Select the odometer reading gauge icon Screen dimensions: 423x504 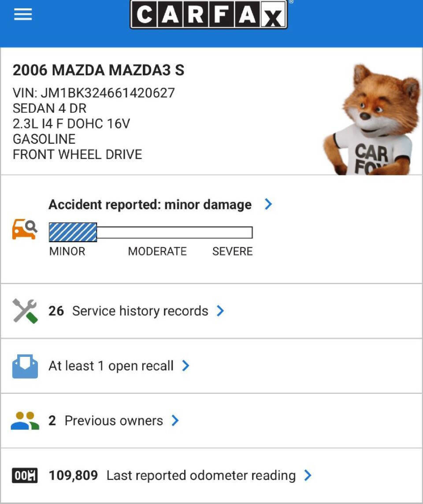click(25, 475)
